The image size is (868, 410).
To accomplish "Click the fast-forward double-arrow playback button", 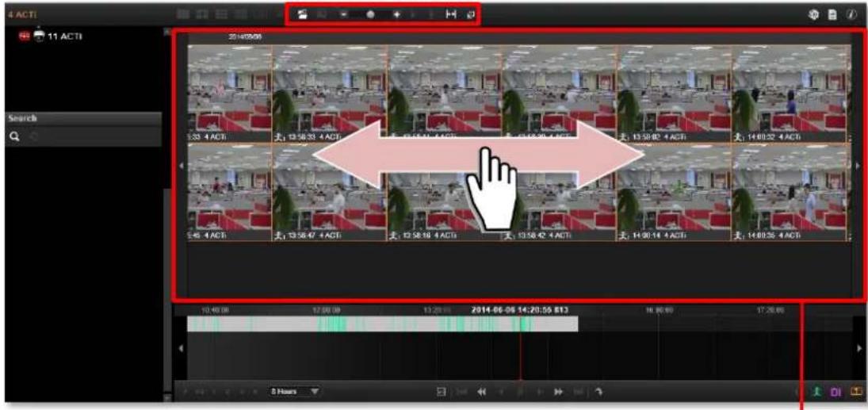I will coord(558,392).
